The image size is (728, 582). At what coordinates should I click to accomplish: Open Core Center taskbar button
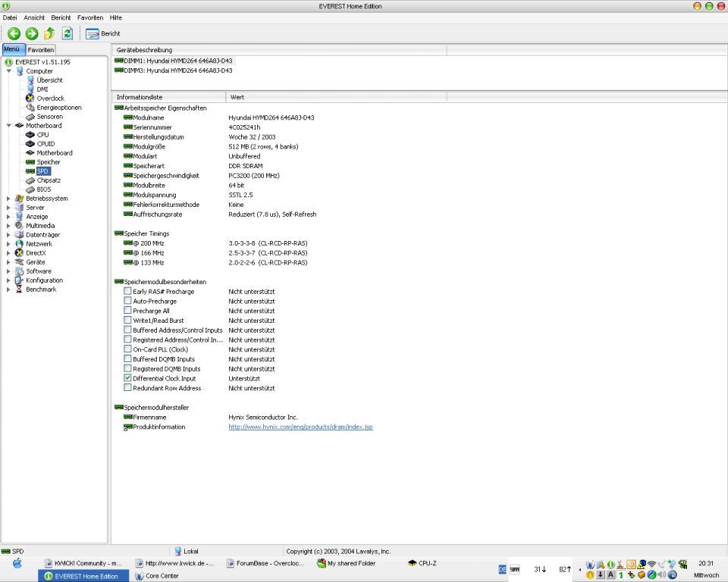pos(157,576)
